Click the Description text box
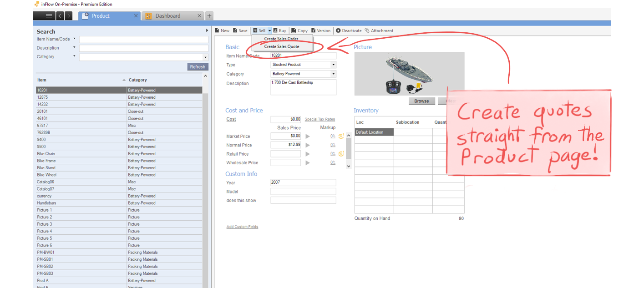The width and height of the screenshot is (644, 288). click(x=304, y=87)
